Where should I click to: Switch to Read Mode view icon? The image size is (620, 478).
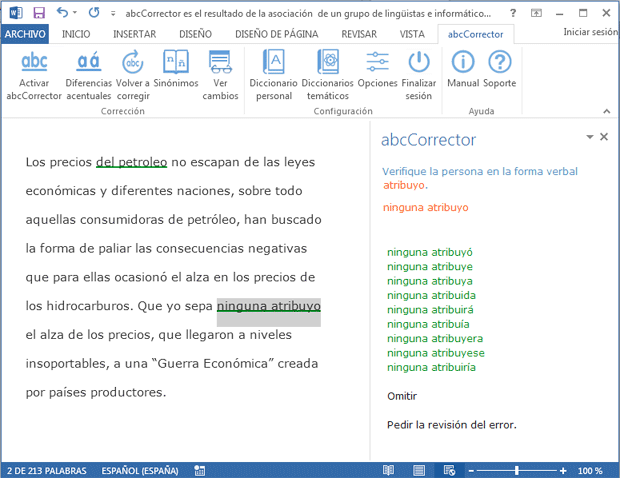(x=388, y=470)
